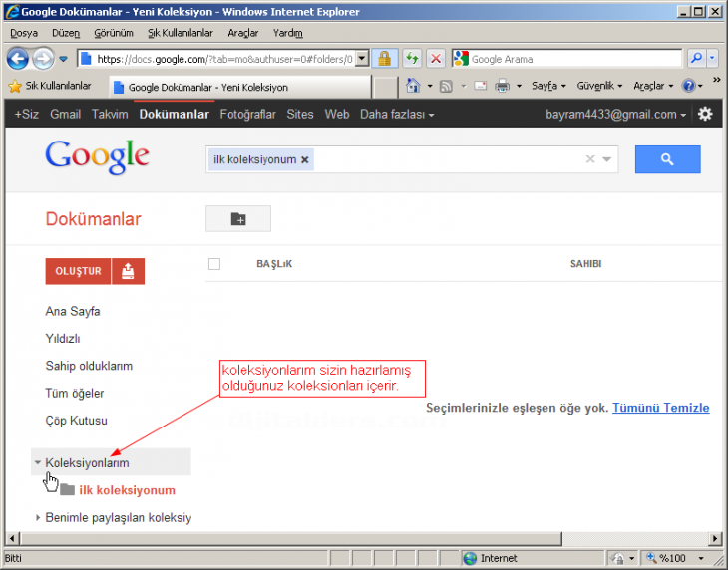
Task: Open Sık Kullanılanlar favorites star button
Action: click(x=50, y=86)
